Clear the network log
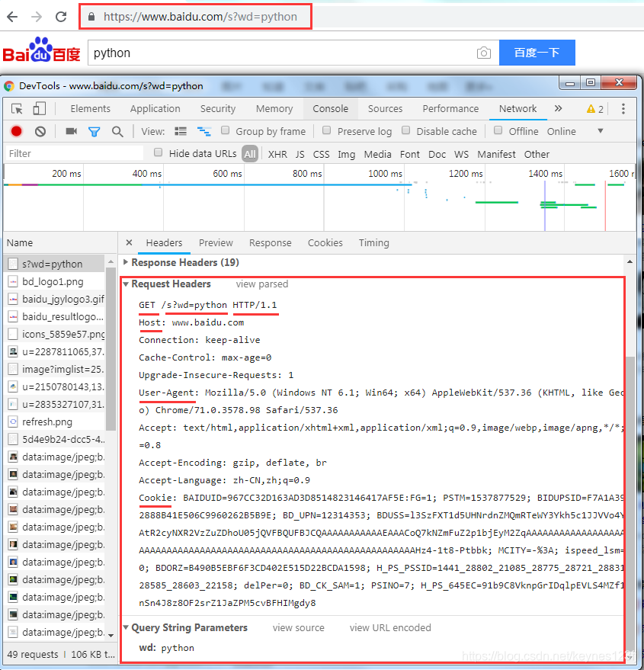This screenshot has height=670, width=644. (40, 131)
